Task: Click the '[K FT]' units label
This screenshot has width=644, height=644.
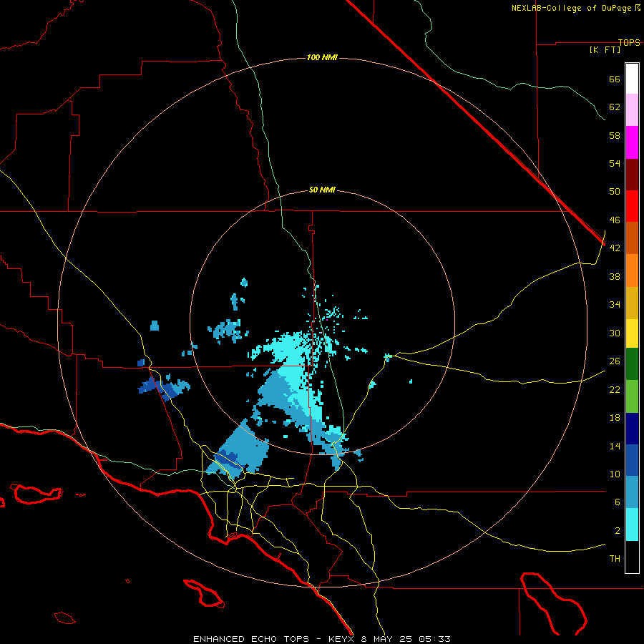Action: tap(605, 49)
